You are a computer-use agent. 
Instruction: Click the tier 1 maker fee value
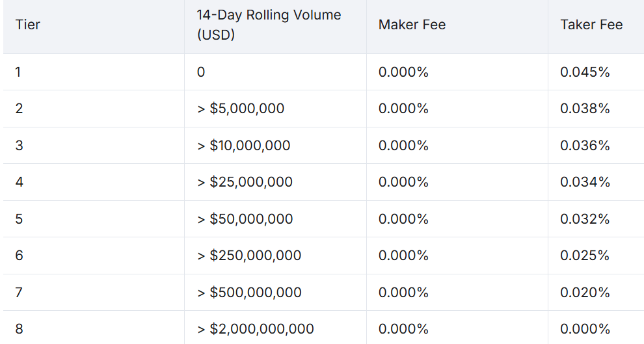(x=403, y=72)
